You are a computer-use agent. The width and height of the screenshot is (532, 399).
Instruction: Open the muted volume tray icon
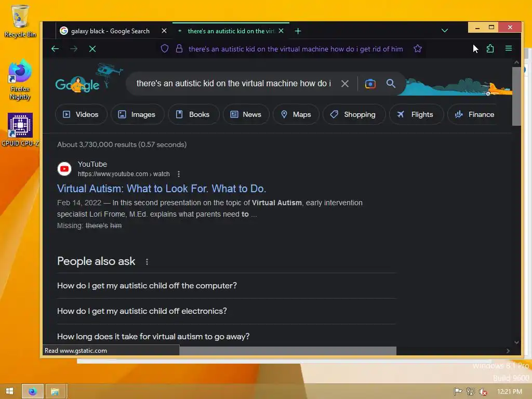click(x=483, y=392)
